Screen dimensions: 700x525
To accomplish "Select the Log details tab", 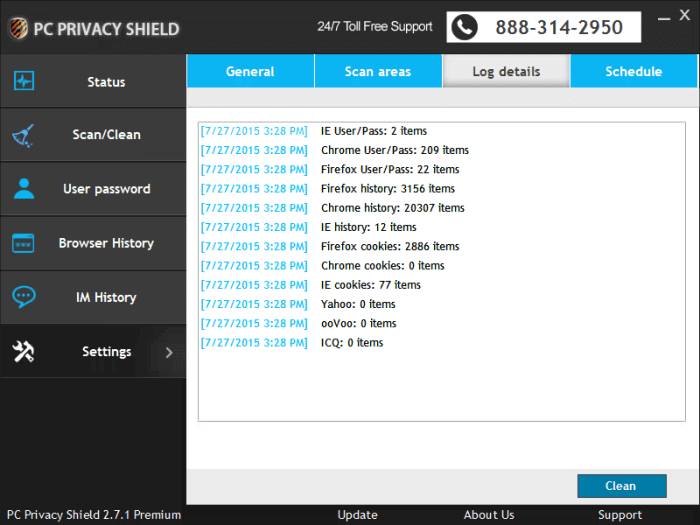I will click(x=506, y=71).
